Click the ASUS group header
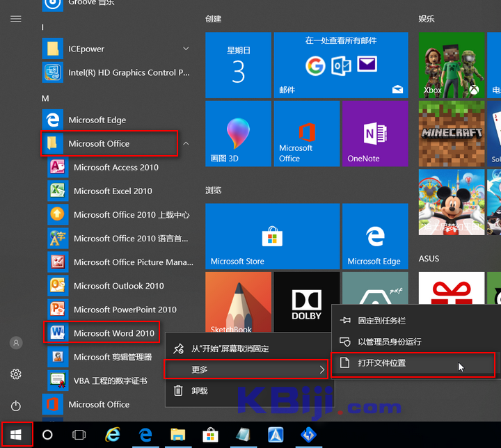501x448 pixels. (429, 258)
